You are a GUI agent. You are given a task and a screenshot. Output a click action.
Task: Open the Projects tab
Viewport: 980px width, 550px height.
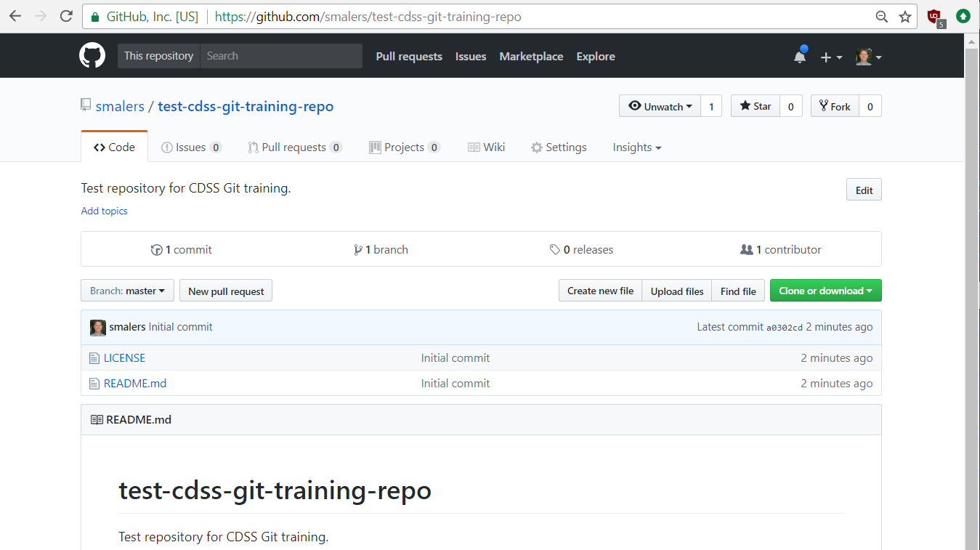point(405,147)
